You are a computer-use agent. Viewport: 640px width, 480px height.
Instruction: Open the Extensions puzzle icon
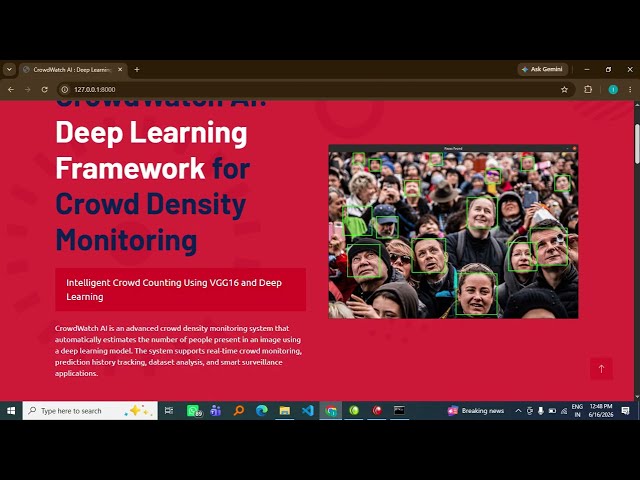[x=588, y=89]
